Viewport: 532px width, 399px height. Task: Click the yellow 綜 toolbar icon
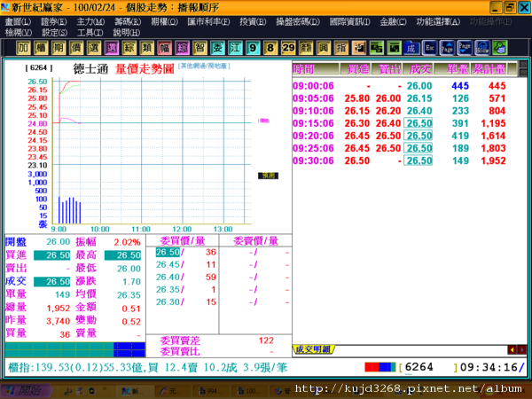point(129,48)
